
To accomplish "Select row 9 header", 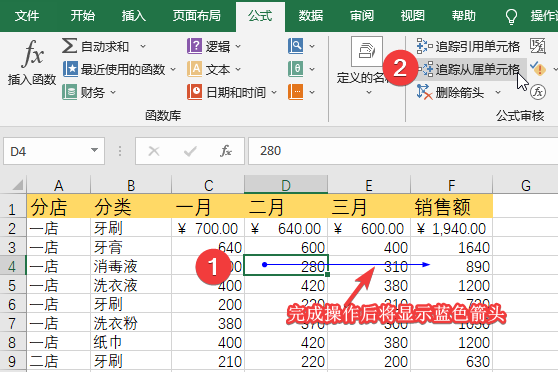I will (12, 361).
